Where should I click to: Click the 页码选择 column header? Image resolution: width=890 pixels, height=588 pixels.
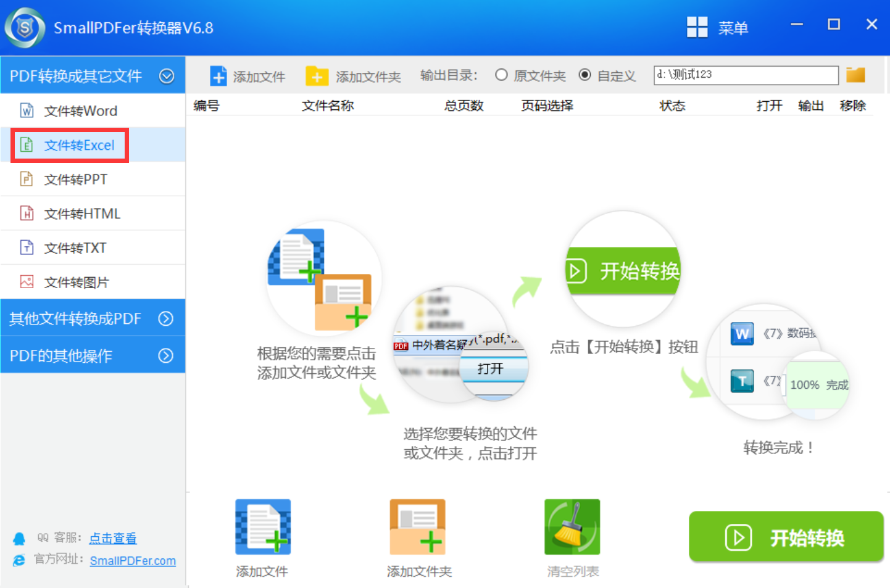547,106
